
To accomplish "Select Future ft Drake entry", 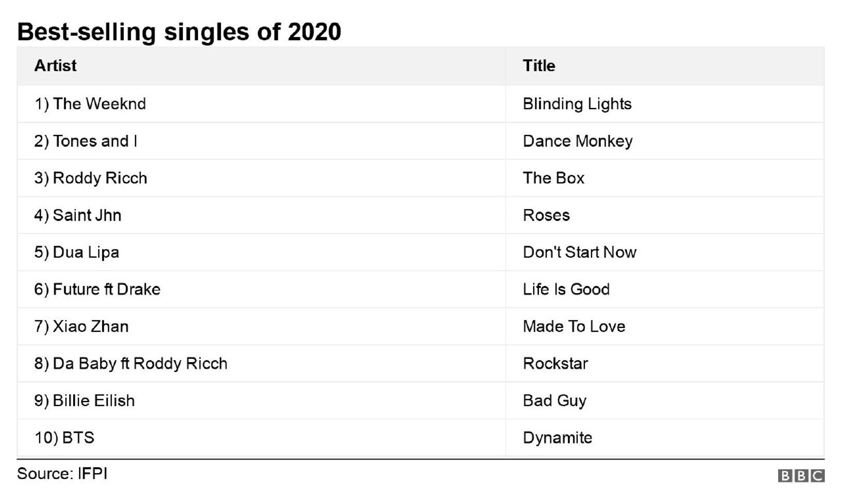I will tap(97, 289).
